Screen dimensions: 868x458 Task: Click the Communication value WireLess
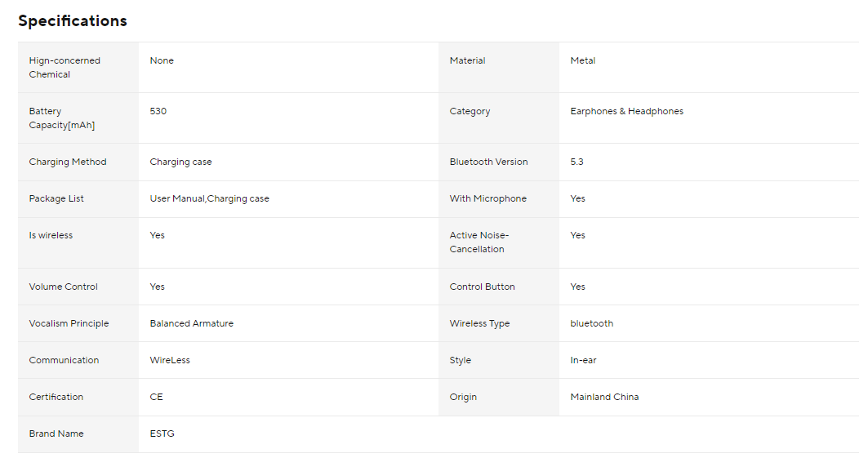pyautogui.click(x=170, y=360)
